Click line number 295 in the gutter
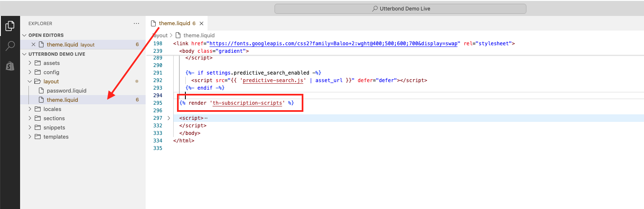Viewport: 644px width, 209px height. point(157,103)
